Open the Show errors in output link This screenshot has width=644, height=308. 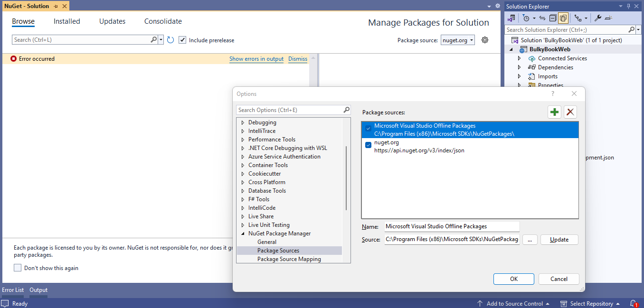click(x=256, y=59)
